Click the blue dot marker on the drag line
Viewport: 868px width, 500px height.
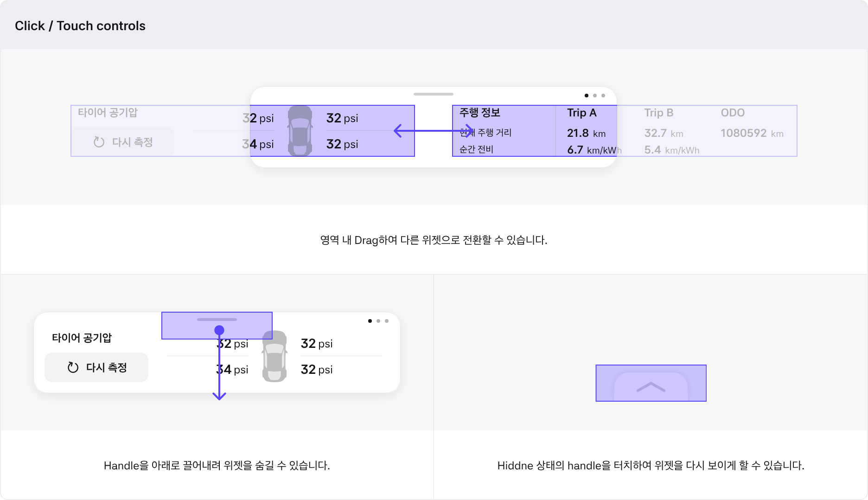click(219, 329)
